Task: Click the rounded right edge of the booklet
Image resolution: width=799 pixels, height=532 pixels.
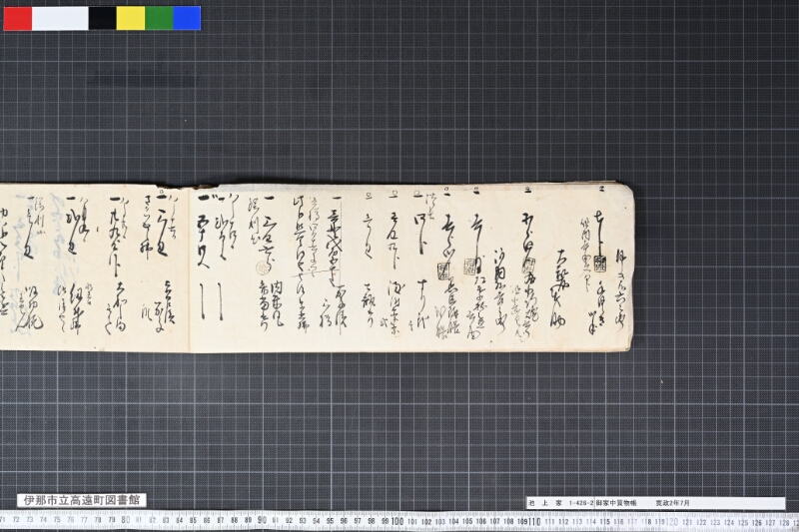Action: (630, 267)
